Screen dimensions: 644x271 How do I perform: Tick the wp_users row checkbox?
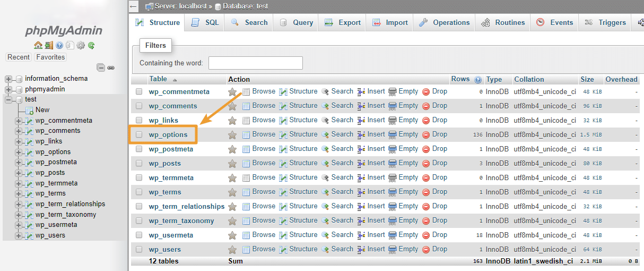pyautogui.click(x=139, y=249)
